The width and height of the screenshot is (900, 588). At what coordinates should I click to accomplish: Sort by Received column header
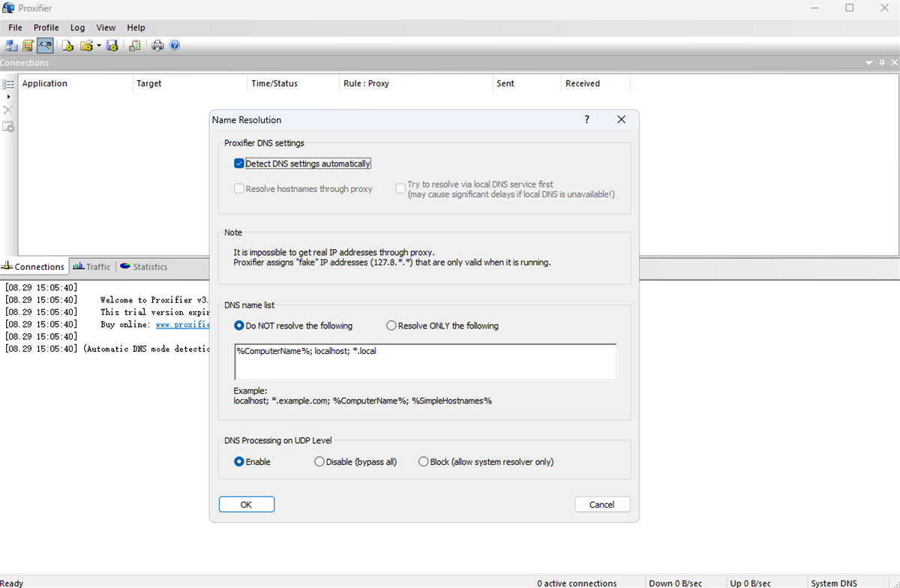point(595,84)
